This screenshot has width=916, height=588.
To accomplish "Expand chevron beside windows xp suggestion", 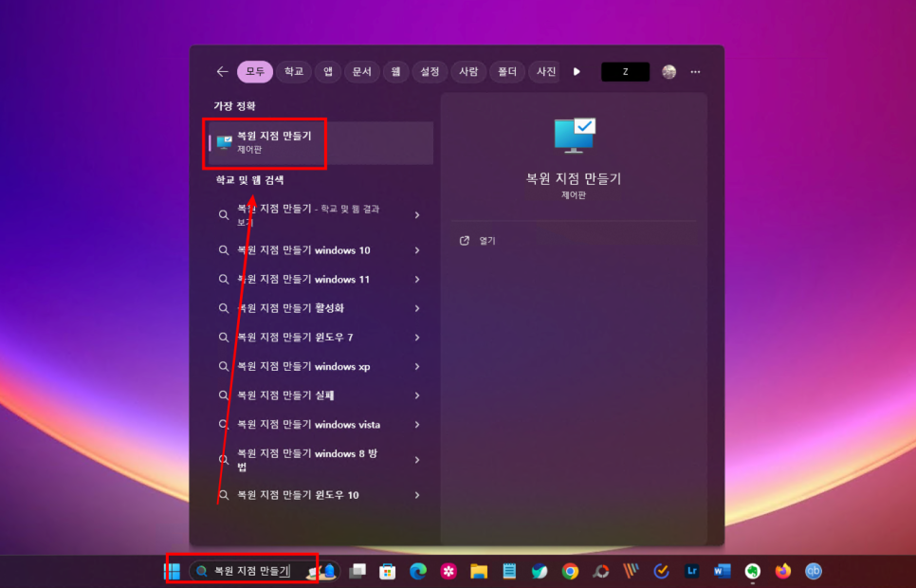I will (x=417, y=366).
